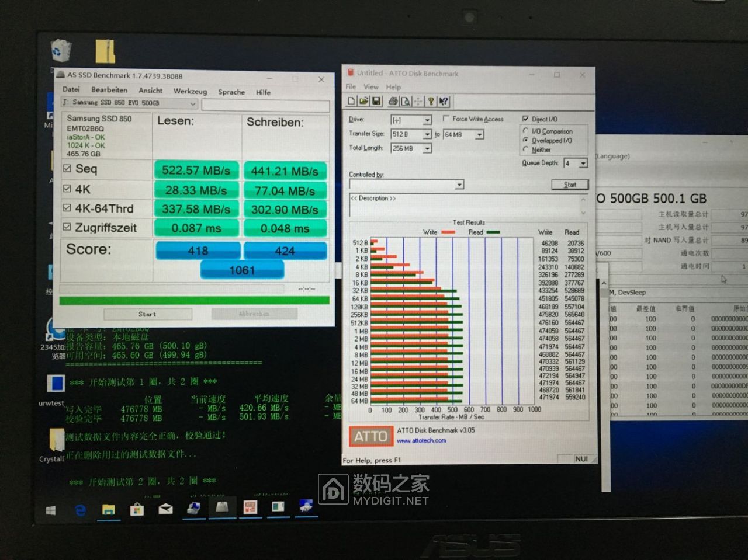Click the rightmost blue taskbar app icon
This screenshot has width=748, height=560.
[x=306, y=506]
